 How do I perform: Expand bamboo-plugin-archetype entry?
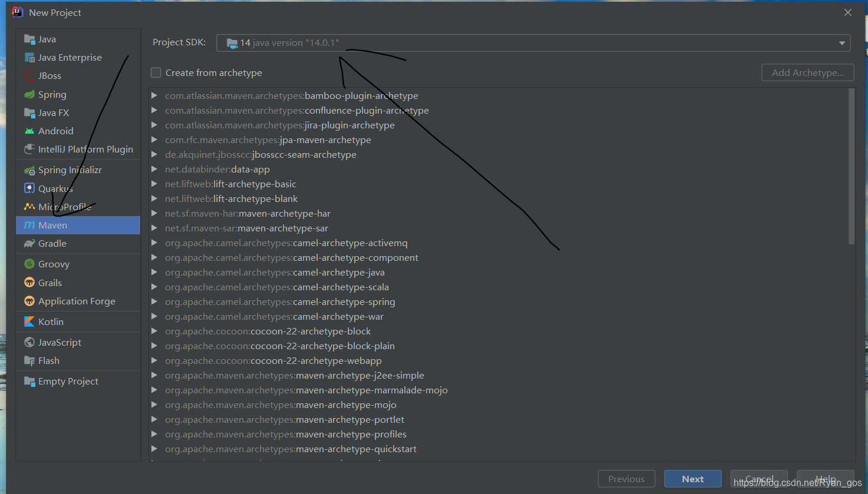[154, 95]
